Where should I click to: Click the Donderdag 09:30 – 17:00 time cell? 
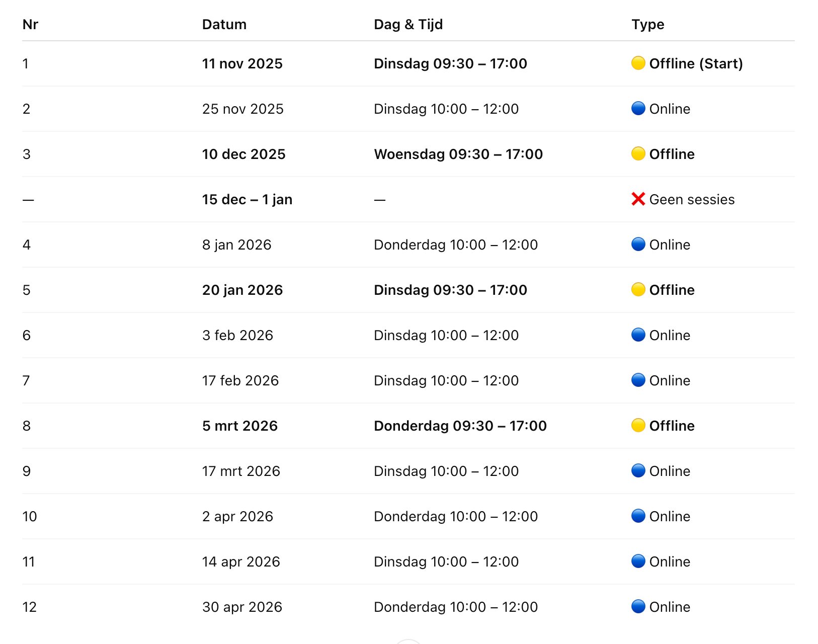460,426
